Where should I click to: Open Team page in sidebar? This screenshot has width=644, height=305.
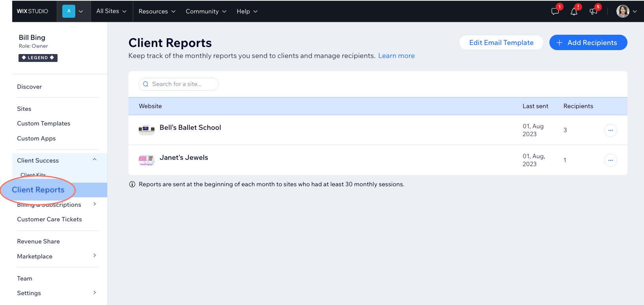pyautogui.click(x=25, y=279)
